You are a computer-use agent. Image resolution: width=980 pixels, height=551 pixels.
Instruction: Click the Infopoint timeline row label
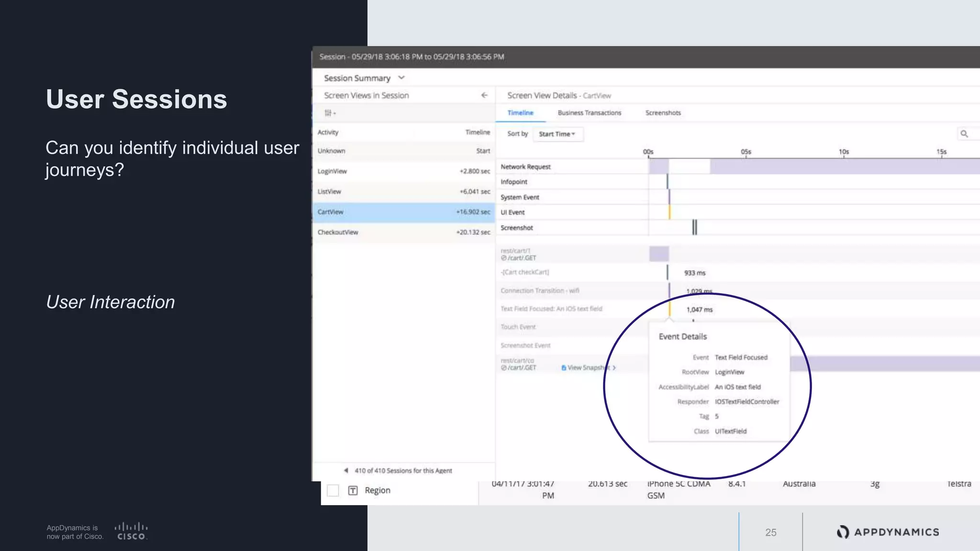click(x=514, y=182)
